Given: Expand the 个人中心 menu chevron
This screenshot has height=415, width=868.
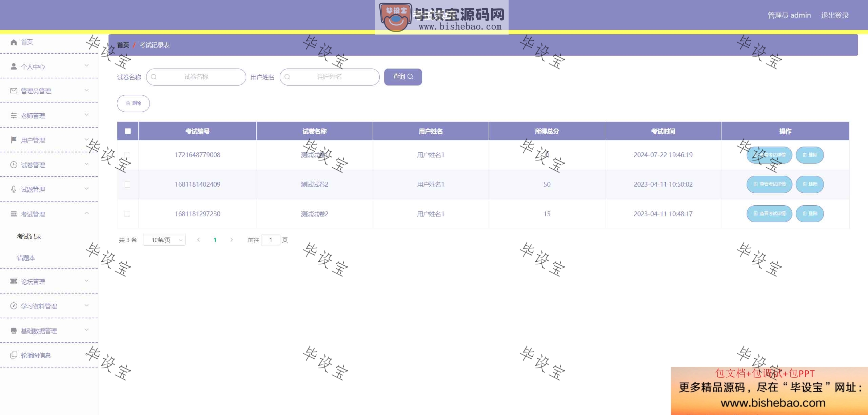Looking at the screenshot, I should click(87, 66).
